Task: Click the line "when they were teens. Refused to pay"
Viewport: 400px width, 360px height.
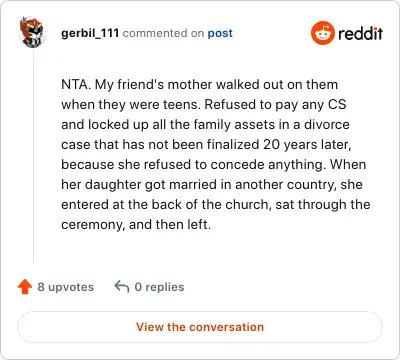Action: pos(204,105)
